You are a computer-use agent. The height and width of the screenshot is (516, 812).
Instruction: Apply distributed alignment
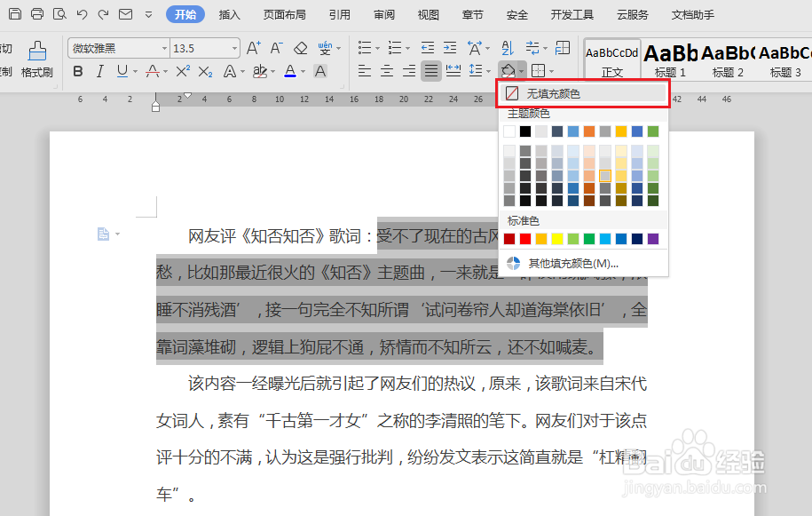(x=453, y=70)
